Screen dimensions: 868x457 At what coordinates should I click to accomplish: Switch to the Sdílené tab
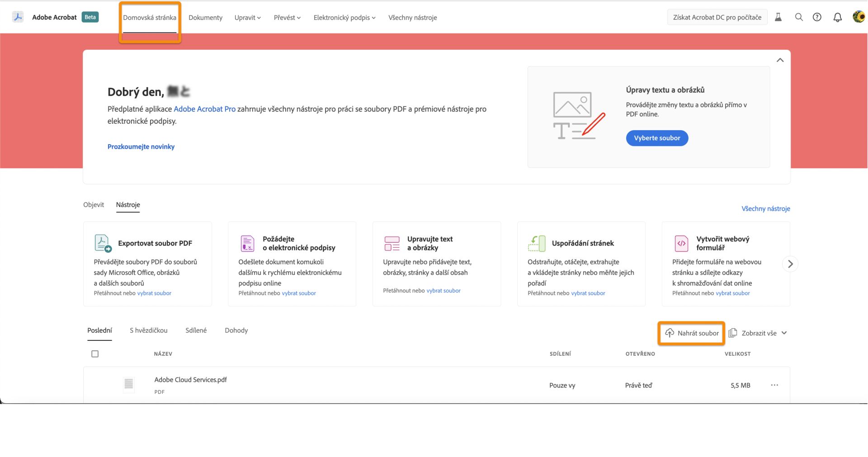(x=196, y=330)
